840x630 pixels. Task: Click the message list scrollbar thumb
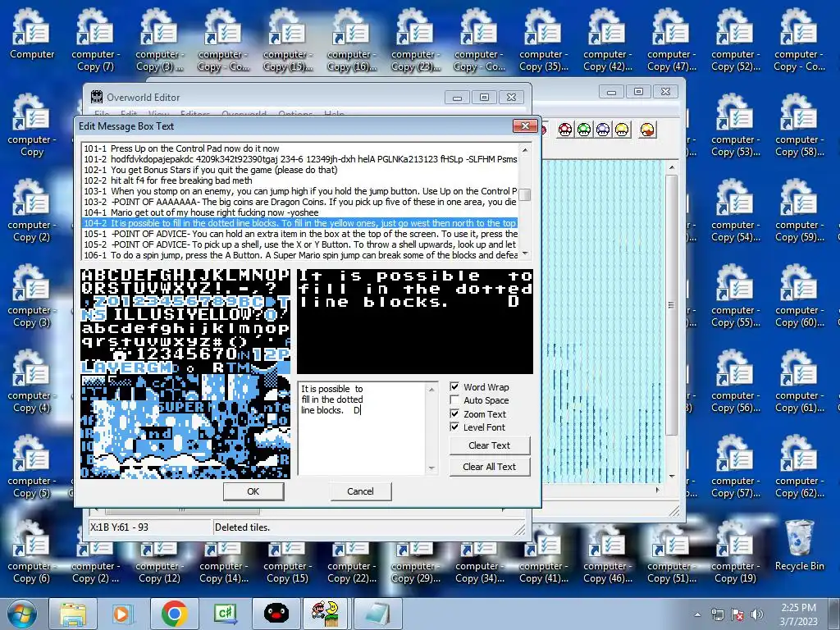525,194
